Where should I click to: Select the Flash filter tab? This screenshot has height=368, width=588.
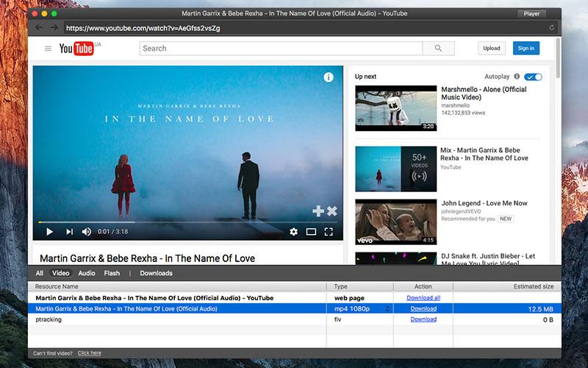tap(112, 273)
